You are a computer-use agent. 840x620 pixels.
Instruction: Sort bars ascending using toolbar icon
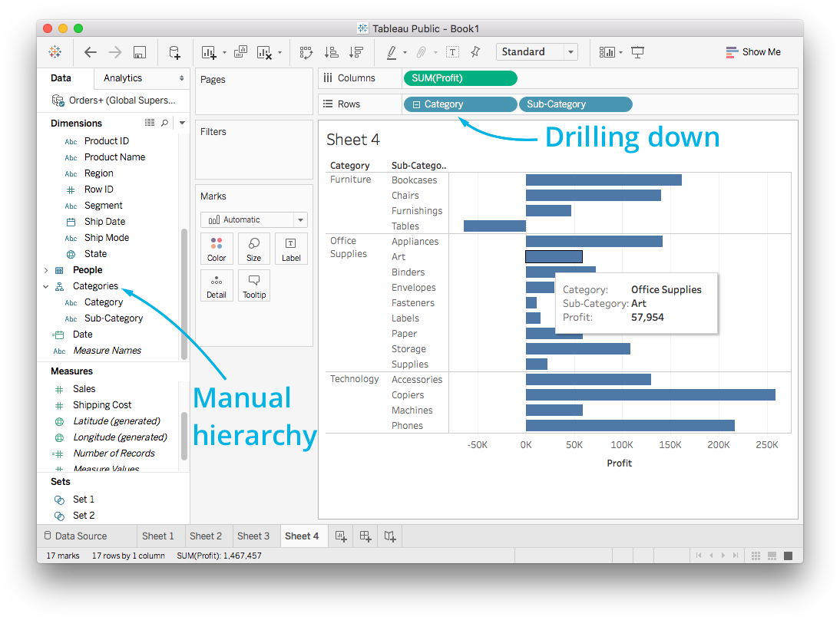pos(331,52)
